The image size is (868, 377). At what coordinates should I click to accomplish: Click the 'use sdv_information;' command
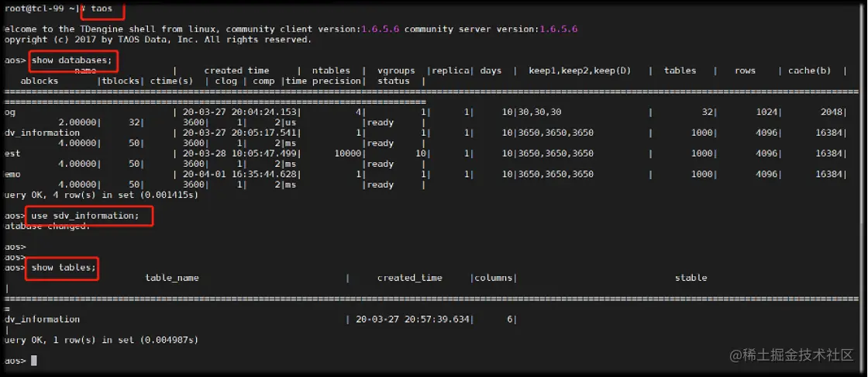click(x=85, y=216)
